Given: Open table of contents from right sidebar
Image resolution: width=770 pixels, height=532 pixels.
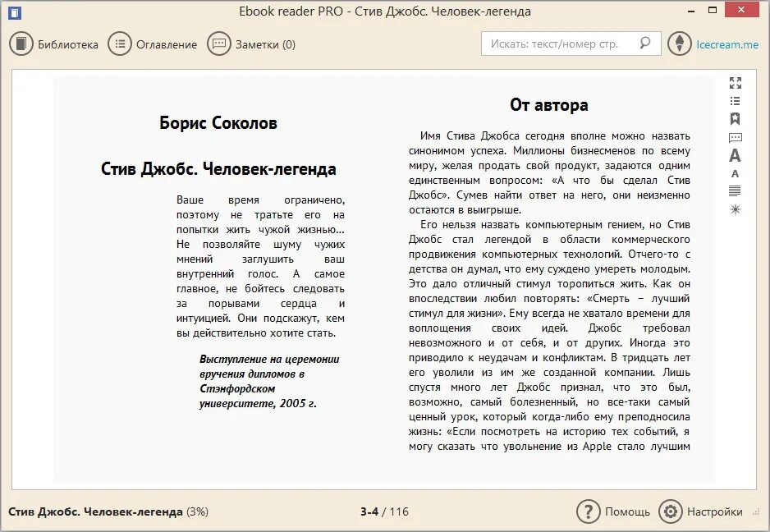Looking at the screenshot, I should 736,100.
